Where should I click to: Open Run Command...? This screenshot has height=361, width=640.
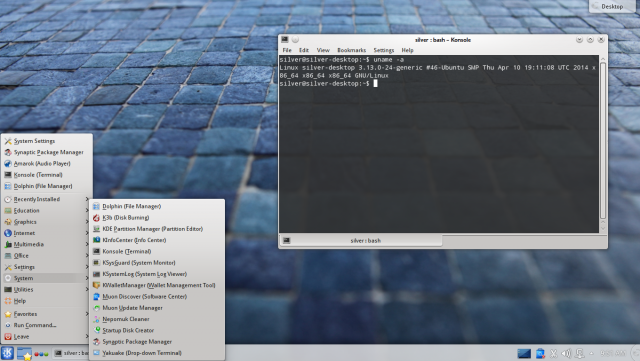coord(47,325)
